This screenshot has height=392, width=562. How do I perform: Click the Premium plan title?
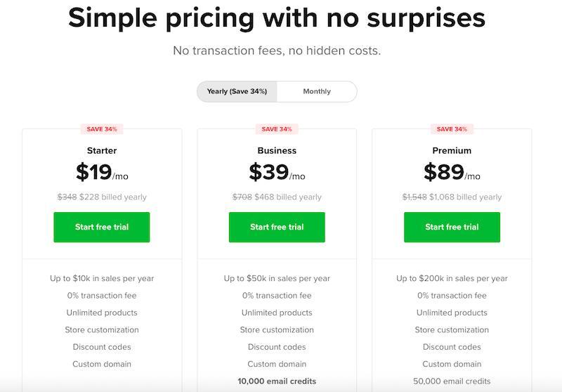tap(452, 150)
